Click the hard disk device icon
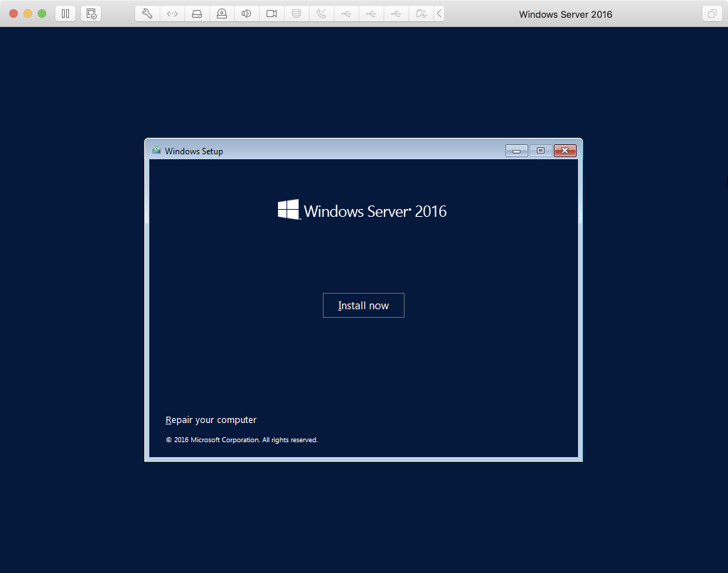This screenshot has height=573, width=728. 197,14
